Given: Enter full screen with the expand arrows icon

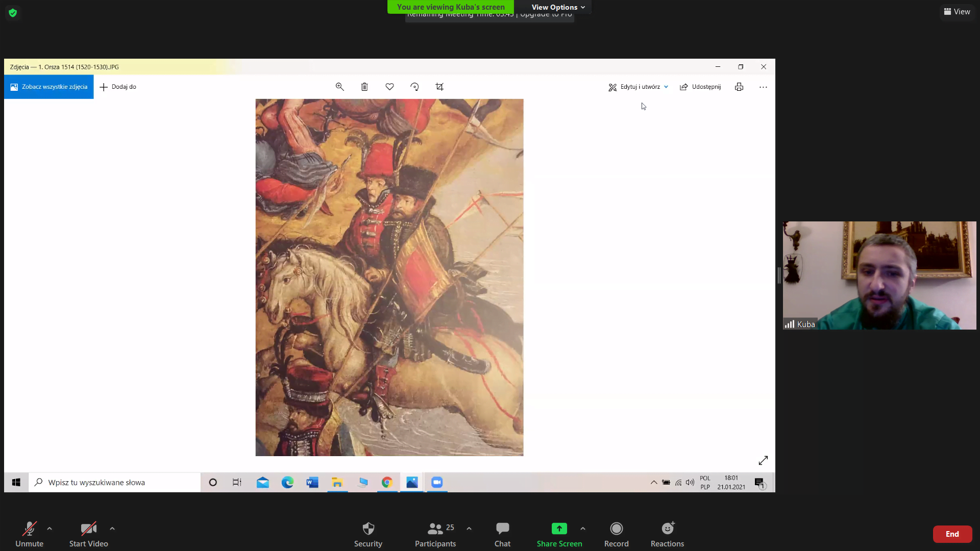Looking at the screenshot, I should 763,461.
